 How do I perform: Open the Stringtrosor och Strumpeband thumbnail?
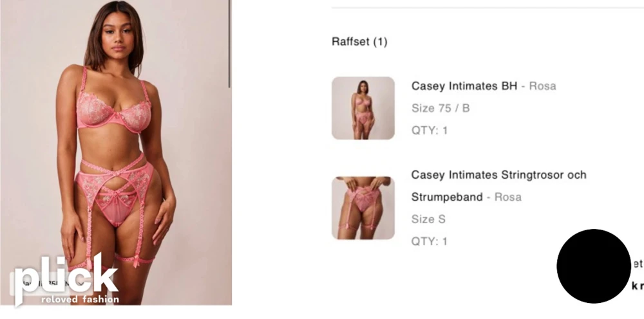[363, 208]
